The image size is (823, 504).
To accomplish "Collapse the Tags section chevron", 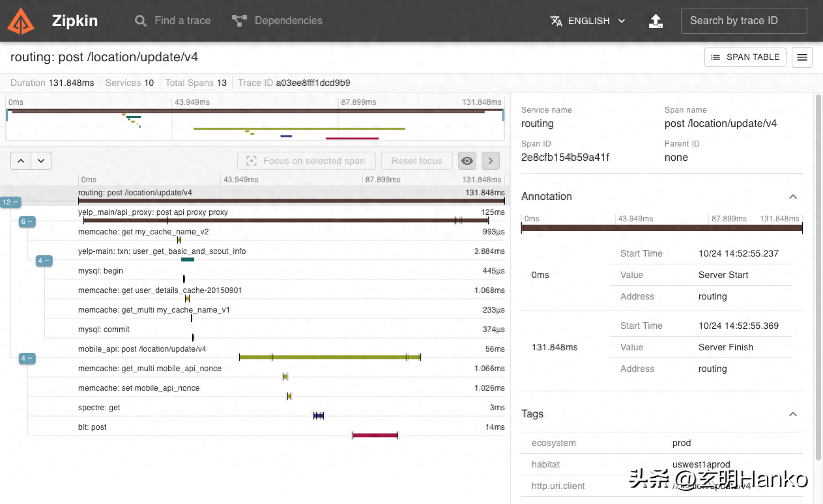I will tap(793, 414).
